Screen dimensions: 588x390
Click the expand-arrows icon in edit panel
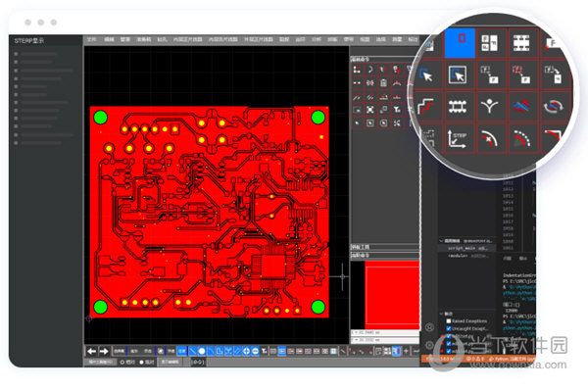tap(370, 110)
